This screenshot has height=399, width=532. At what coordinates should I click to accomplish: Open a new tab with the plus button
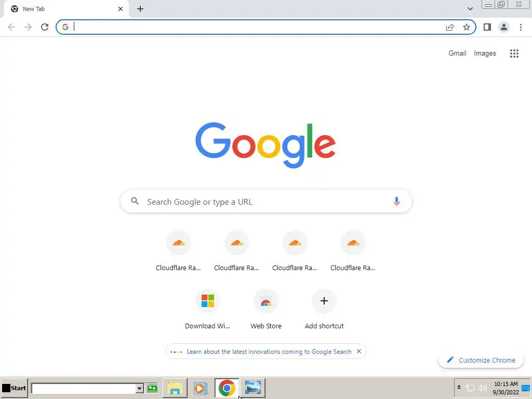click(140, 9)
